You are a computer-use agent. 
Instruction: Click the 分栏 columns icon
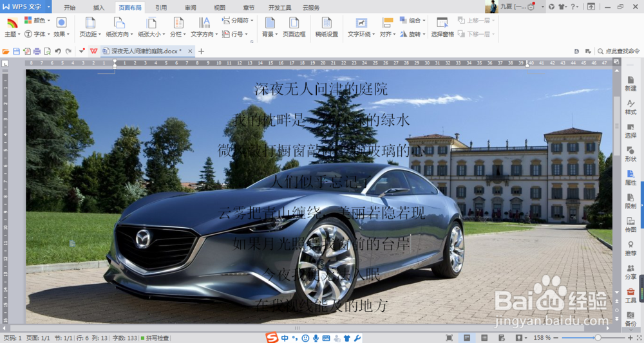point(178,23)
